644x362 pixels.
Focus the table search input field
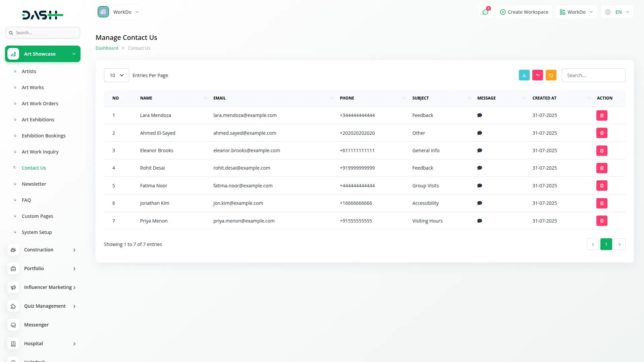click(x=593, y=75)
